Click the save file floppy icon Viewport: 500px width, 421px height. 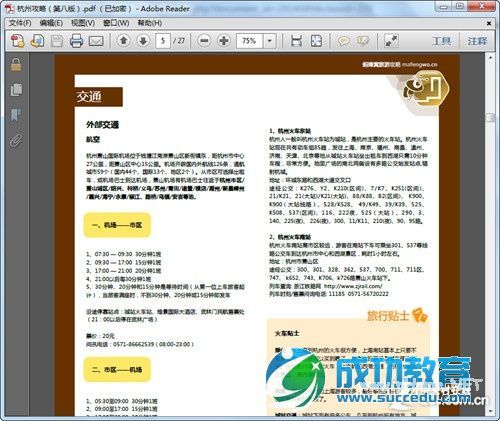[x=57, y=41]
